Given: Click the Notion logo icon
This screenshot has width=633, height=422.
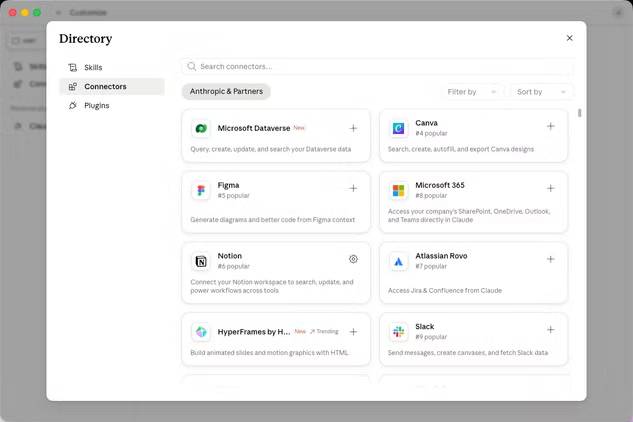Looking at the screenshot, I should (201, 261).
